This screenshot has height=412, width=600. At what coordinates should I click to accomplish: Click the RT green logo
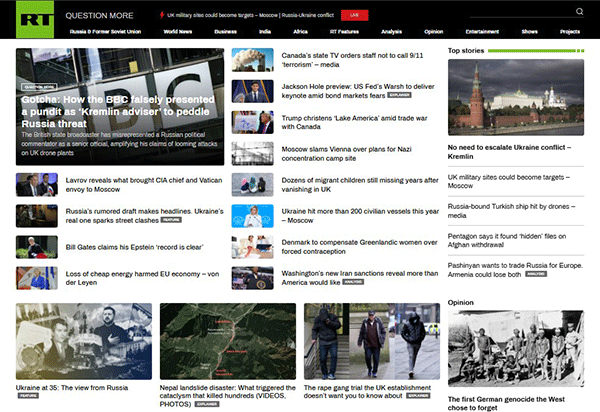(x=35, y=19)
